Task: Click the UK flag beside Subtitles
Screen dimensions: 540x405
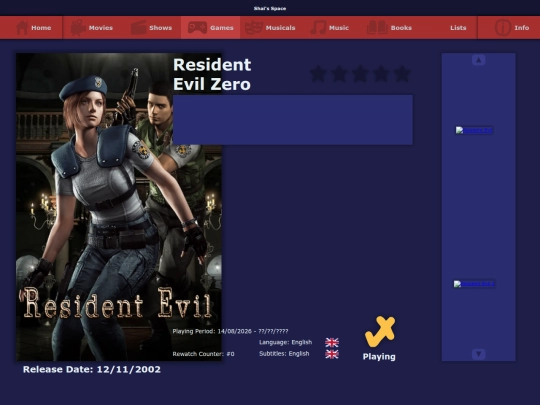Action: pos(332,354)
